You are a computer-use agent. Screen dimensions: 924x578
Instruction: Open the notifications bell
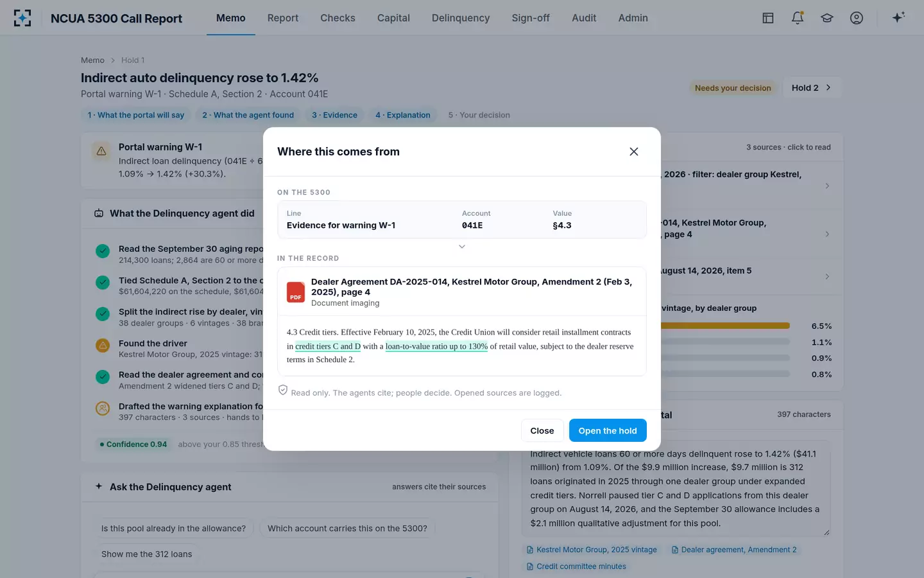point(798,18)
